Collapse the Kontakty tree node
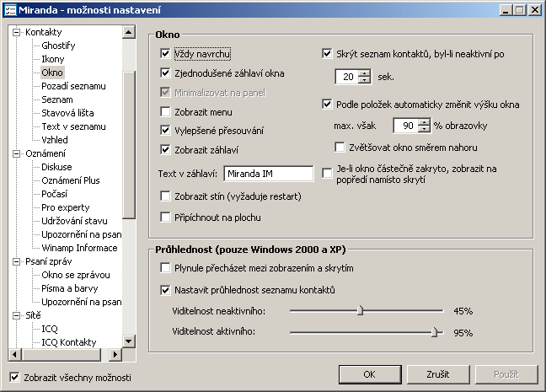 [x=16, y=32]
